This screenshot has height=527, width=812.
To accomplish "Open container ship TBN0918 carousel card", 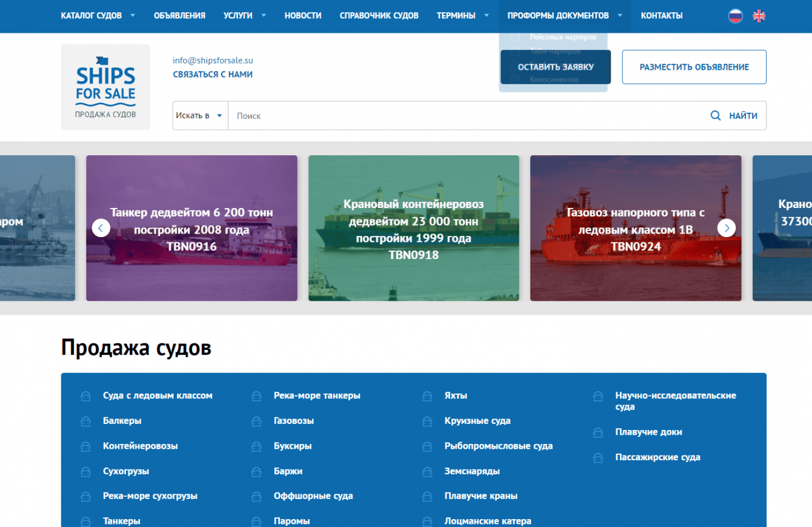I will tap(414, 228).
